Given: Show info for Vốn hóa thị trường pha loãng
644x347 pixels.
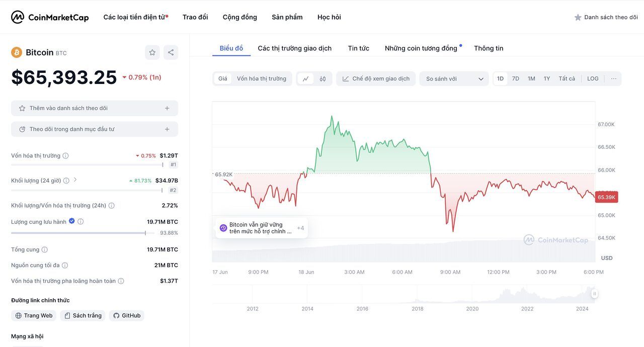Looking at the screenshot, I should pyautogui.click(x=121, y=281).
